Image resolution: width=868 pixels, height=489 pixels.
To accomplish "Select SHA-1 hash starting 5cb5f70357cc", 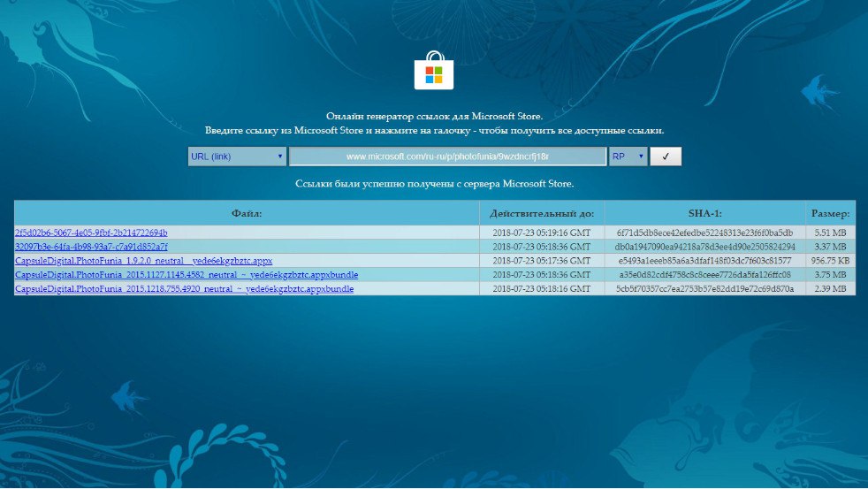I will [704, 288].
